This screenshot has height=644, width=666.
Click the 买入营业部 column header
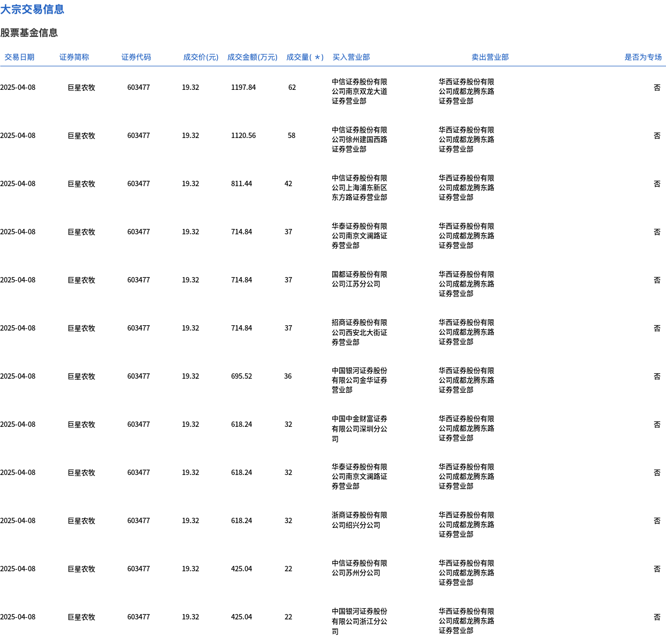point(351,57)
